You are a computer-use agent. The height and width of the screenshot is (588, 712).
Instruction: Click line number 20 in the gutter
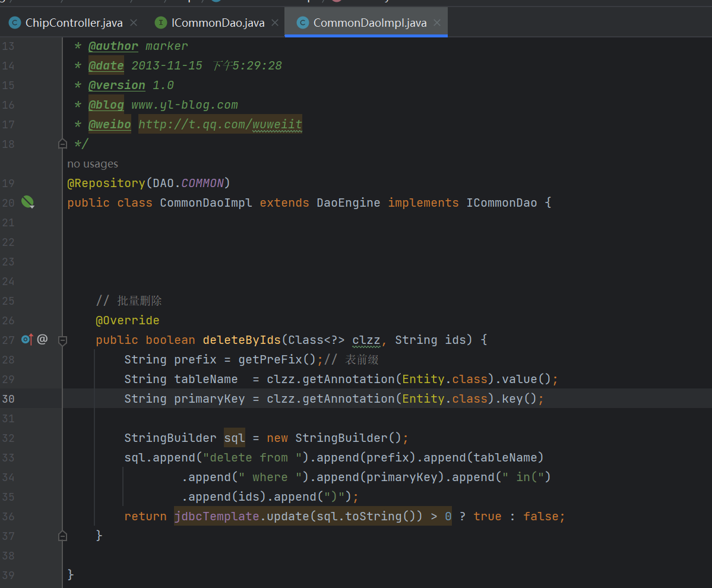coord(8,203)
